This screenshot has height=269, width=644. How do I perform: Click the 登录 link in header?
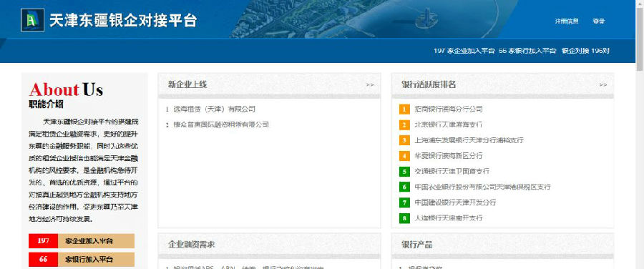click(x=598, y=21)
